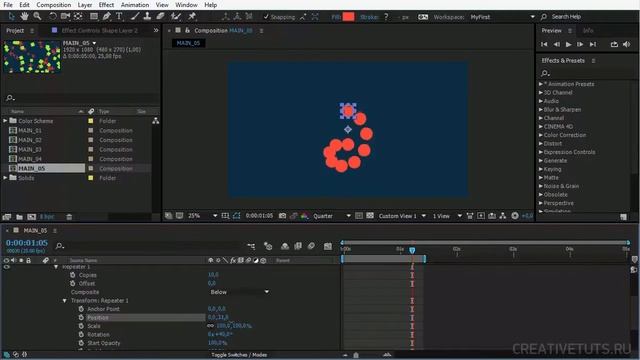
Task: Jump to first frame in Preview
Action: [x=544, y=44]
